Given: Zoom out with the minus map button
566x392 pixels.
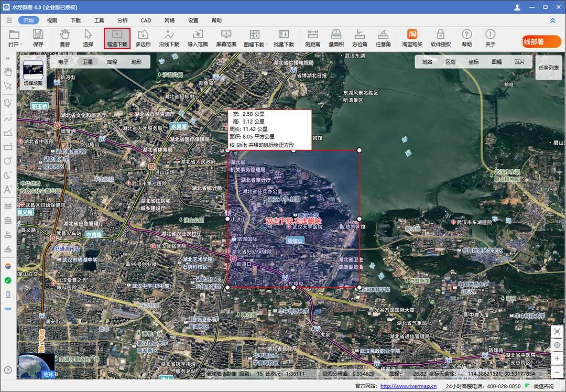Looking at the screenshot, I should 557,372.
